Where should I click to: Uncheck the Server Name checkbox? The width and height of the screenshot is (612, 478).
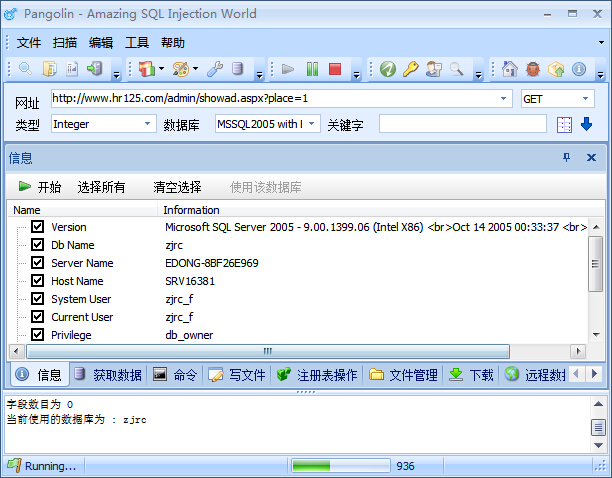pos(37,262)
